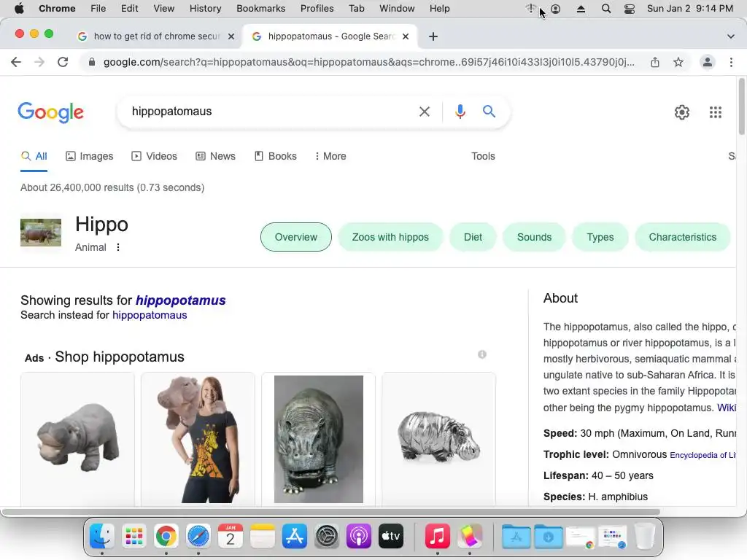Image resolution: width=747 pixels, height=560 pixels.
Task: Open Spotlight search in menu bar
Action: pyautogui.click(x=606, y=9)
